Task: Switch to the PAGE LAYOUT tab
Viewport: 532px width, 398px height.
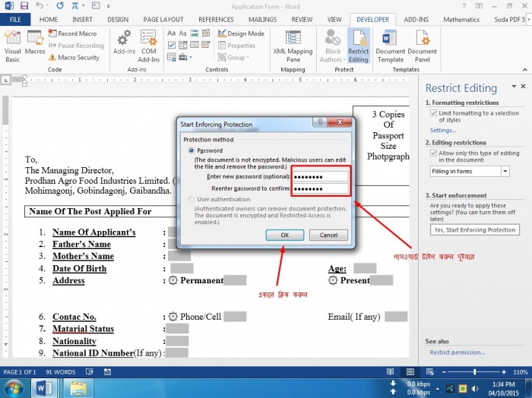Action: coord(165,19)
